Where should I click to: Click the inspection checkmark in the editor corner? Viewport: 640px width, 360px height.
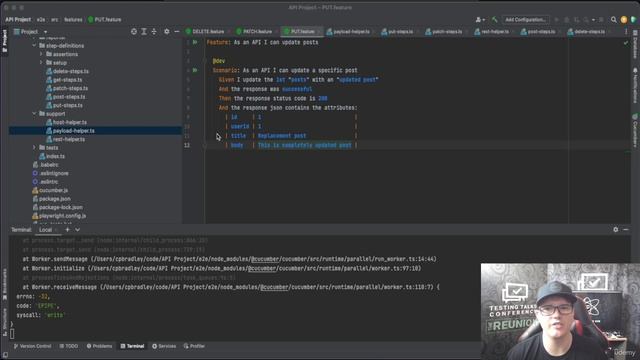[x=626, y=42]
